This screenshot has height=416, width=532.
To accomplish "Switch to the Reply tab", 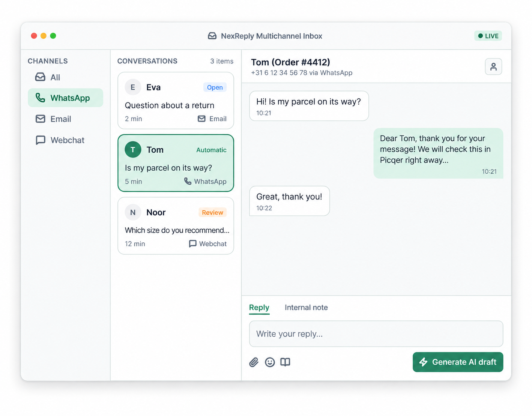I will pyautogui.click(x=259, y=308).
